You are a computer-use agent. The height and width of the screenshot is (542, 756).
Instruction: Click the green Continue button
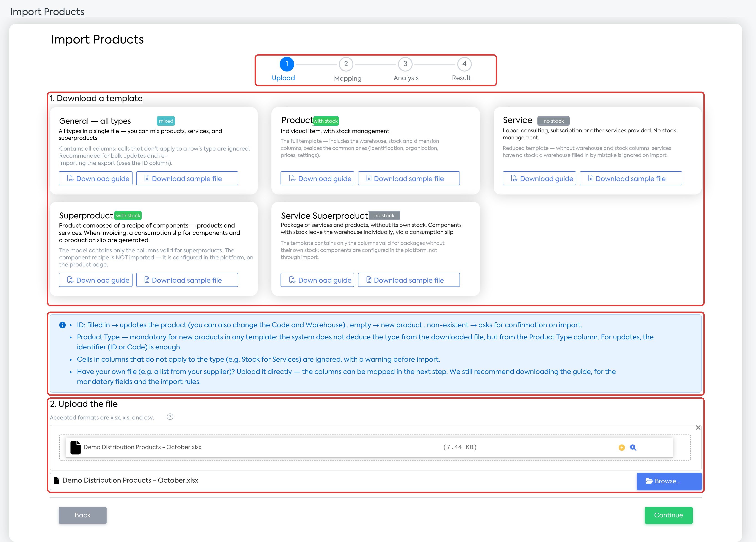668,515
